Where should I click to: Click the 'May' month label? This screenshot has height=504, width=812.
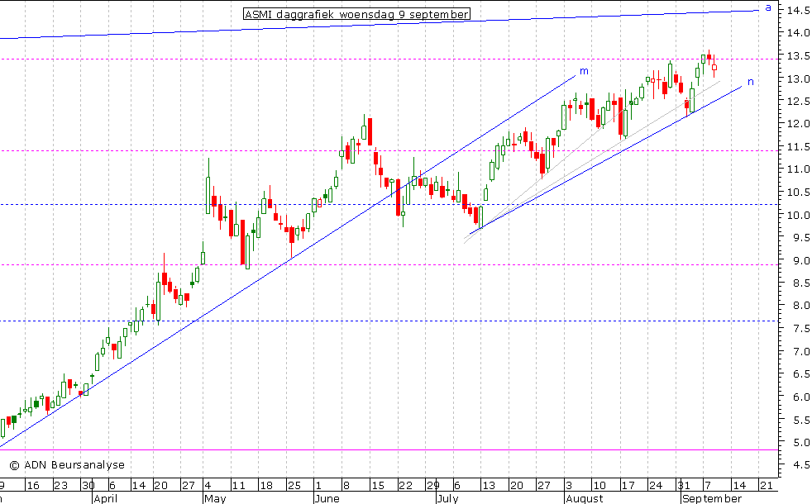(x=215, y=499)
